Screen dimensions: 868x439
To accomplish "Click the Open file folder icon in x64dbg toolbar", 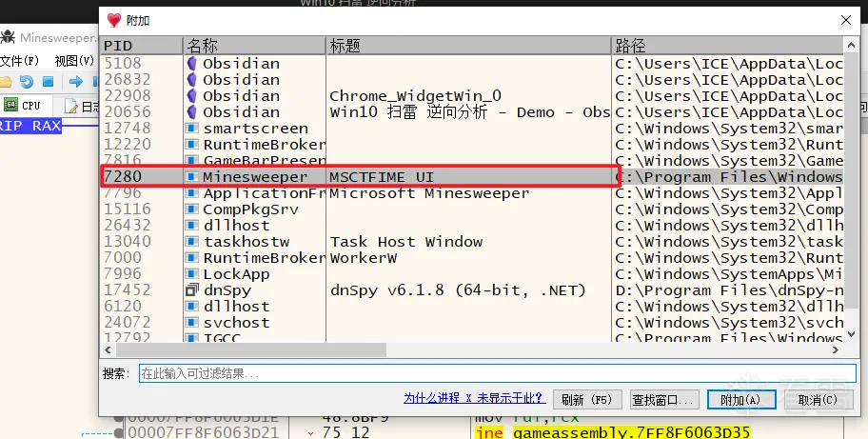I will click(x=6, y=82).
